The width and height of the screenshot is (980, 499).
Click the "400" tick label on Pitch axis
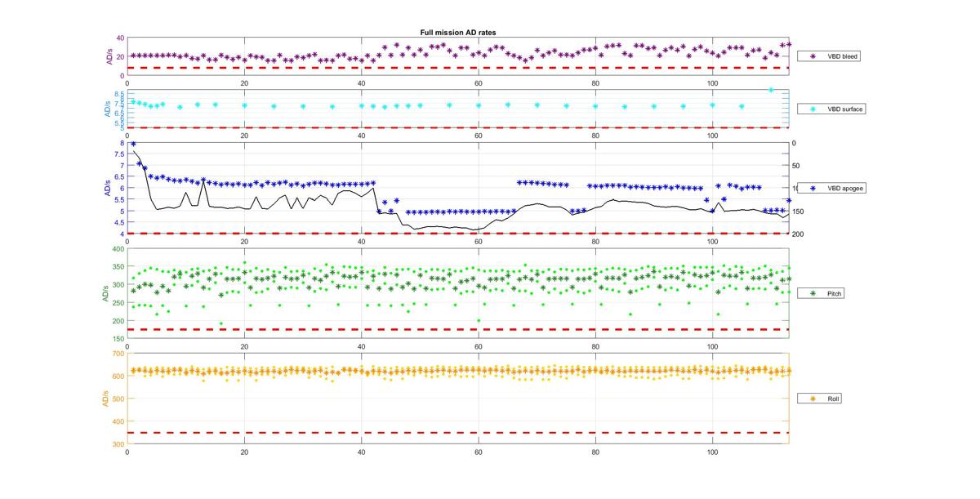pos(118,248)
